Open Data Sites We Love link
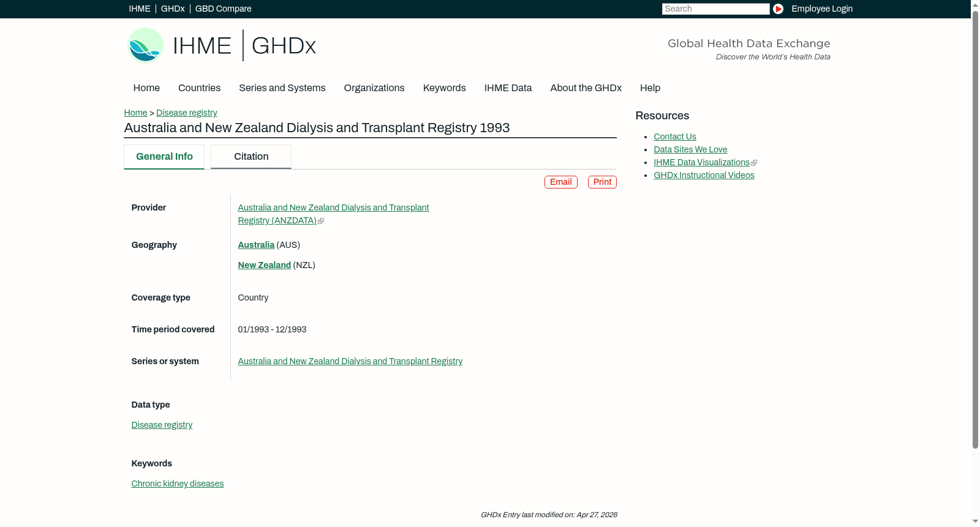980x527 pixels. pyautogui.click(x=690, y=150)
